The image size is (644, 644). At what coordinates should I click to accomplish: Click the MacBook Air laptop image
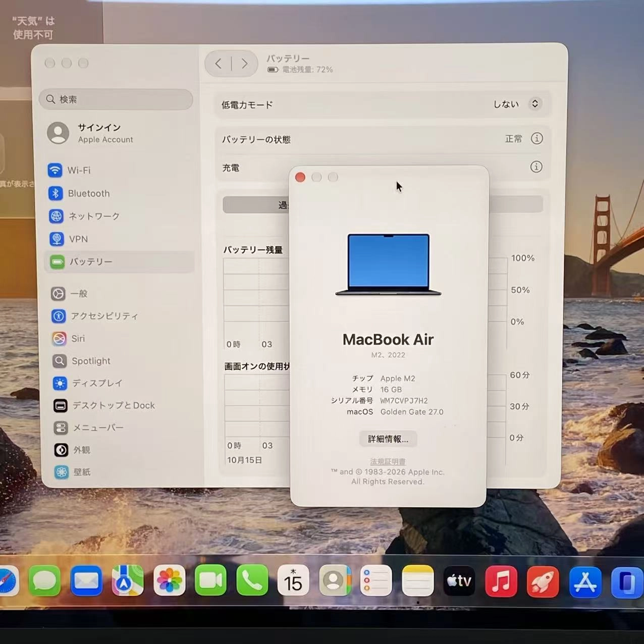point(388,264)
